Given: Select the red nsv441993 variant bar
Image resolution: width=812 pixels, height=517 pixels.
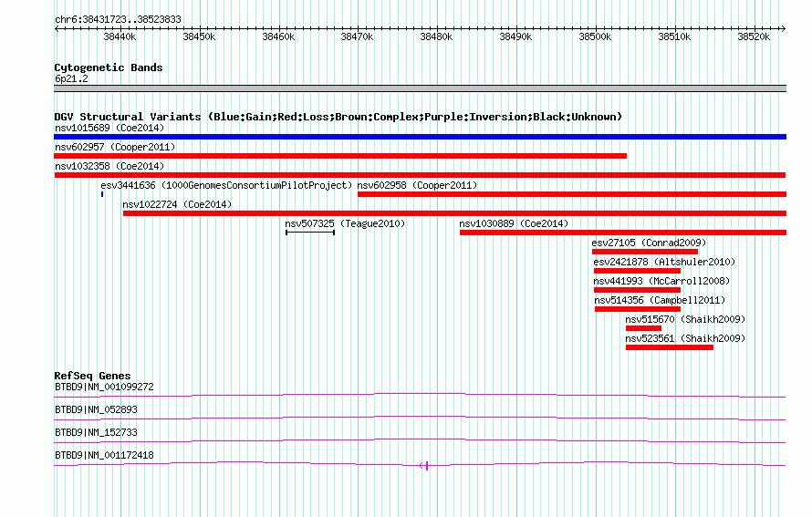Looking at the screenshot, I should tap(638, 290).
